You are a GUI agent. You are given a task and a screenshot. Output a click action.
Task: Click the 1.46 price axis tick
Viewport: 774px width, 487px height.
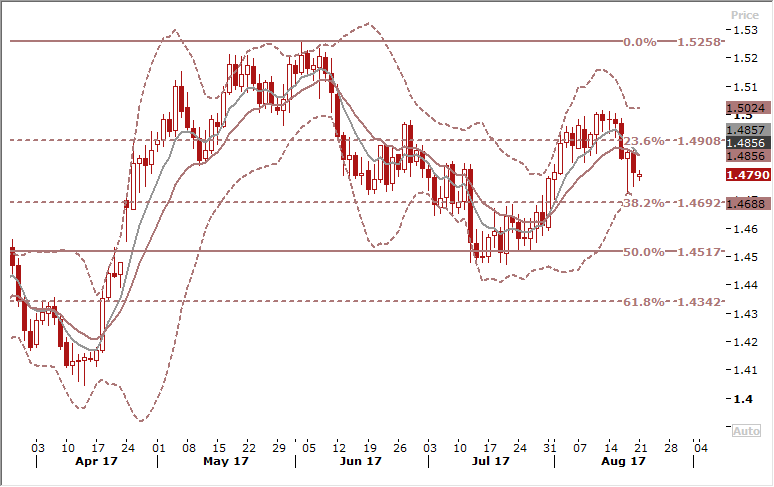[x=745, y=228]
